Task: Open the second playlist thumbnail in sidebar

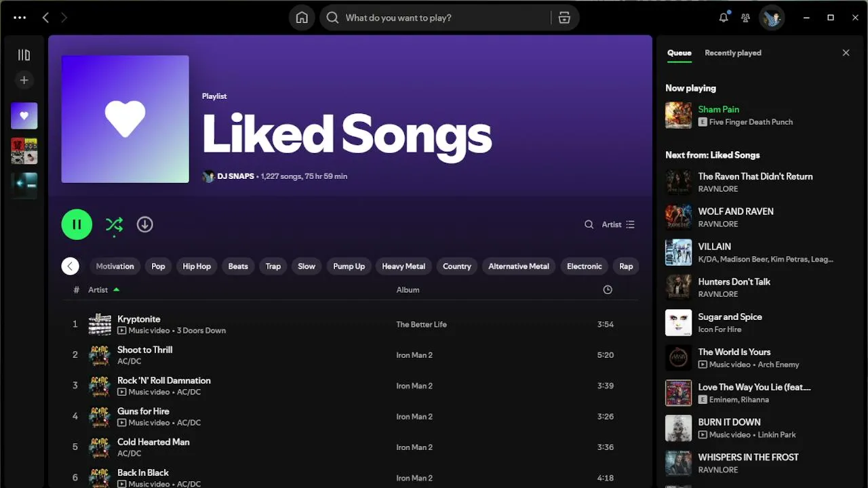Action: coord(24,150)
